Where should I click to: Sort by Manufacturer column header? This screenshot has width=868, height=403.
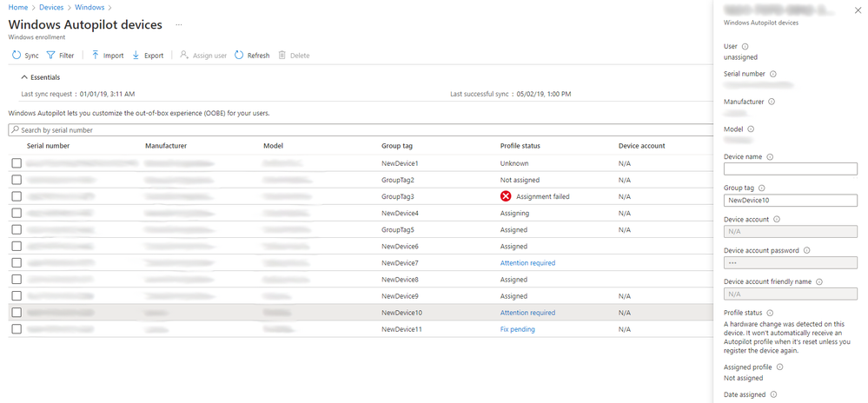[166, 146]
